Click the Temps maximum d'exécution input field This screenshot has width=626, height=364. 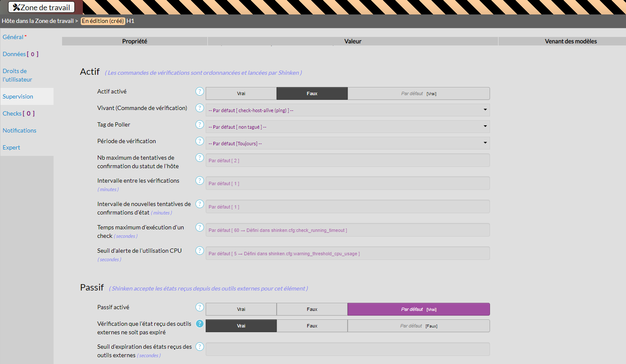pos(347,230)
